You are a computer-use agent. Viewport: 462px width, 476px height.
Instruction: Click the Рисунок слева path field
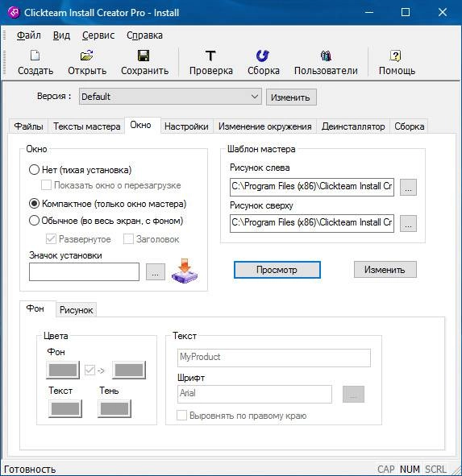coord(312,187)
